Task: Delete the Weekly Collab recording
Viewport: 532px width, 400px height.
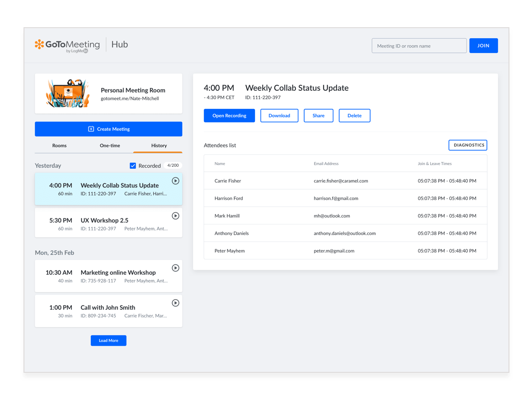Action: click(x=355, y=115)
